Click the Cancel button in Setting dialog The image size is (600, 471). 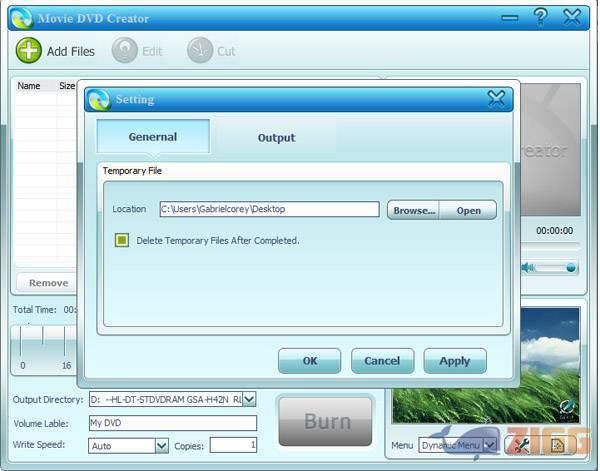pos(382,360)
